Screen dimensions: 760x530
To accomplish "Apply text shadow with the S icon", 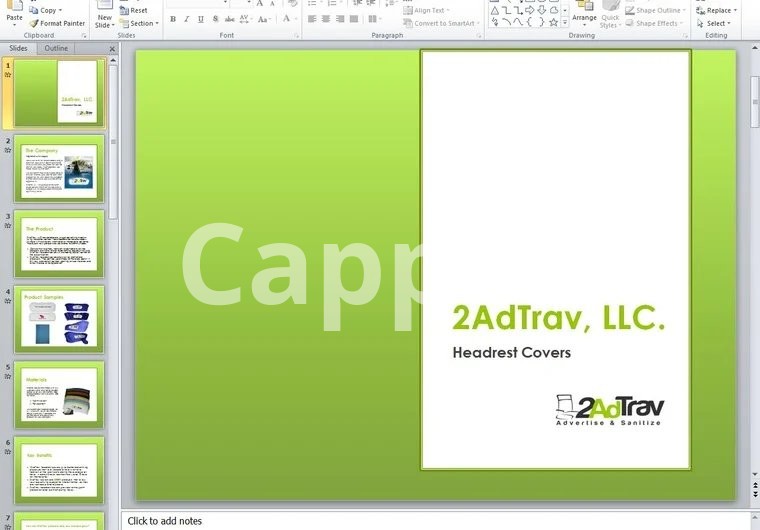I will (x=215, y=19).
